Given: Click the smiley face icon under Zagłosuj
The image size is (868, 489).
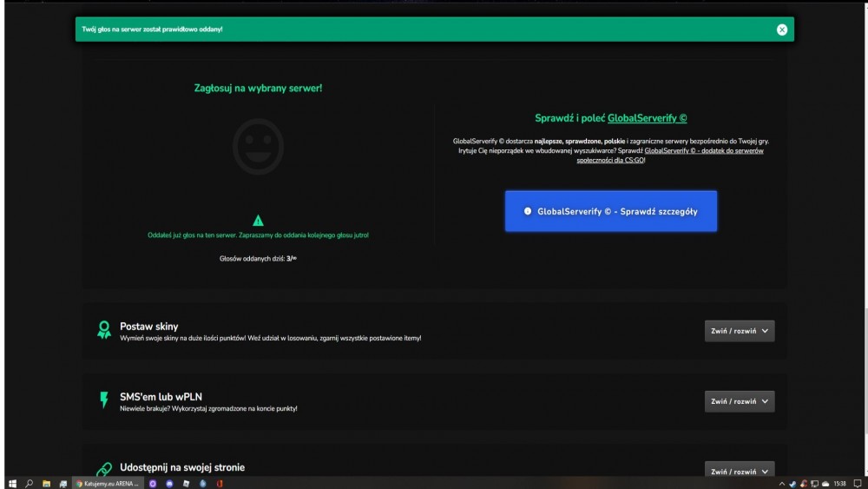Looking at the screenshot, I should click(x=258, y=147).
